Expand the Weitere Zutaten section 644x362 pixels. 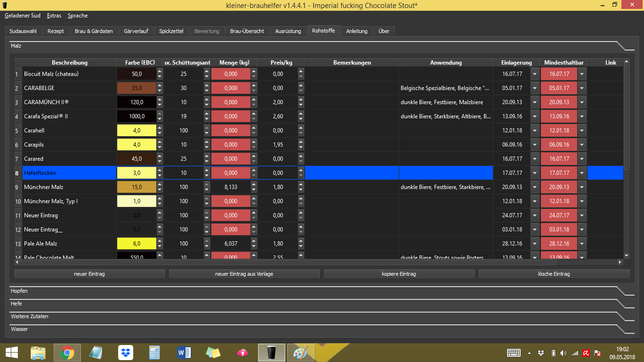click(30, 317)
